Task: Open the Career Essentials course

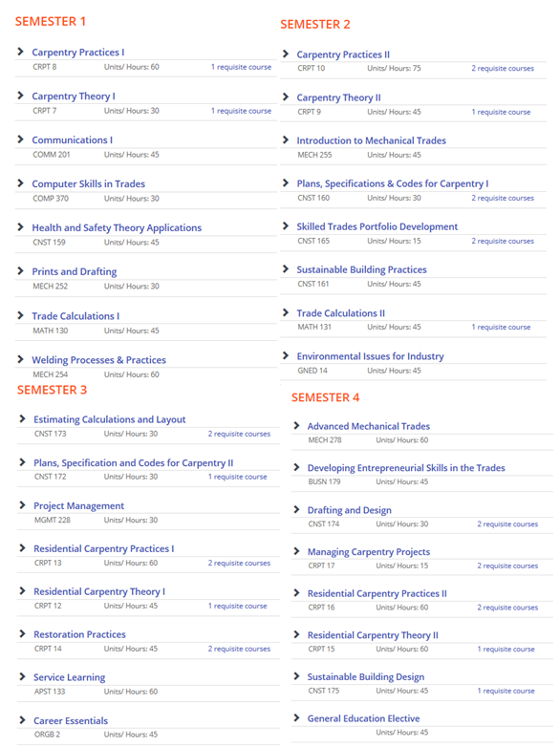Action: click(71, 721)
